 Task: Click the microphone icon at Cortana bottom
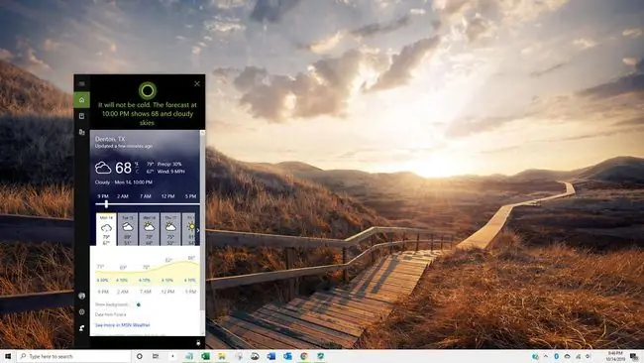pos(198,342)
